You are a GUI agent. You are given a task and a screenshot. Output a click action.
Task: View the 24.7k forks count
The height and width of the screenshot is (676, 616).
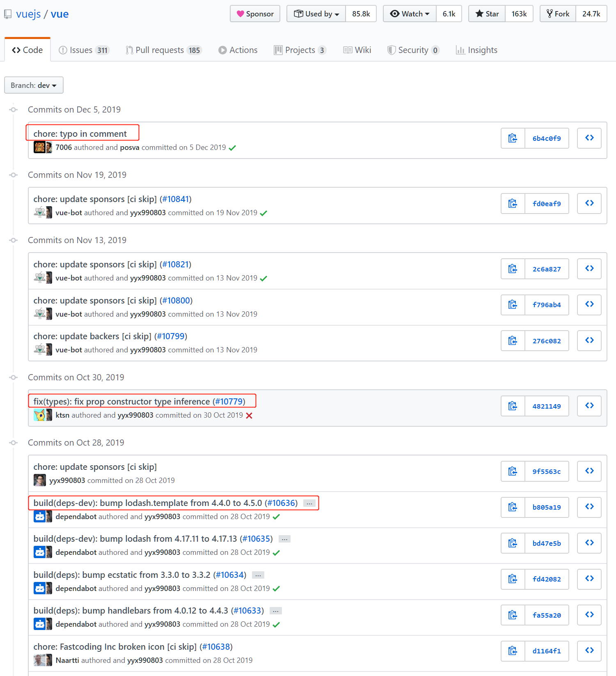(x=591, y=14)
